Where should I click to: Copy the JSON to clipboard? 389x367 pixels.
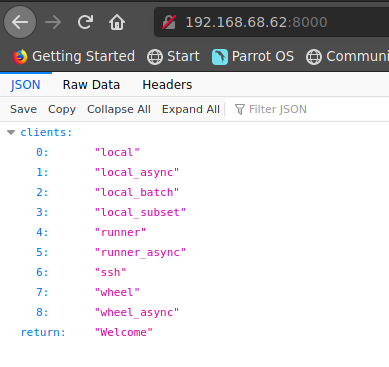coord(62,109)
